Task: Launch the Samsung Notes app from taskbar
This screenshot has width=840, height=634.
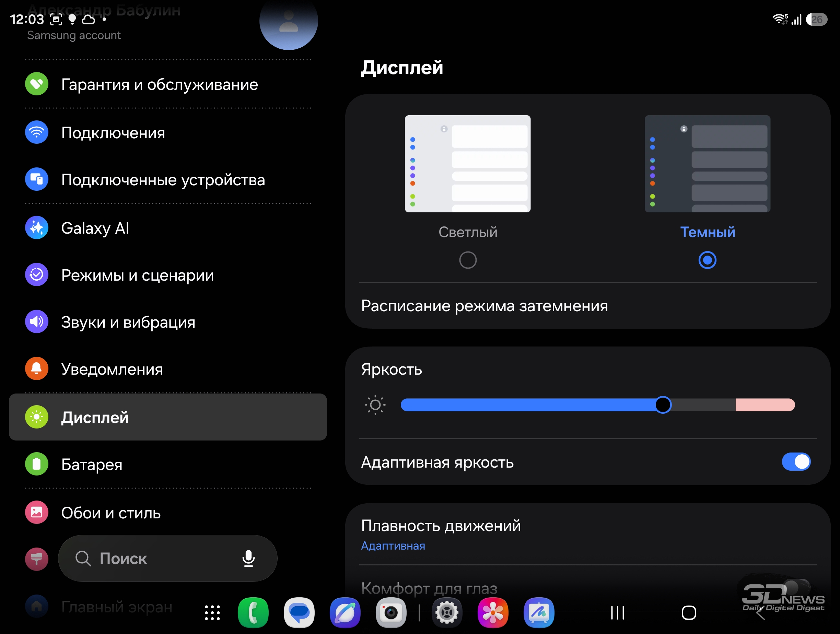Action: [x=539, y=613]
